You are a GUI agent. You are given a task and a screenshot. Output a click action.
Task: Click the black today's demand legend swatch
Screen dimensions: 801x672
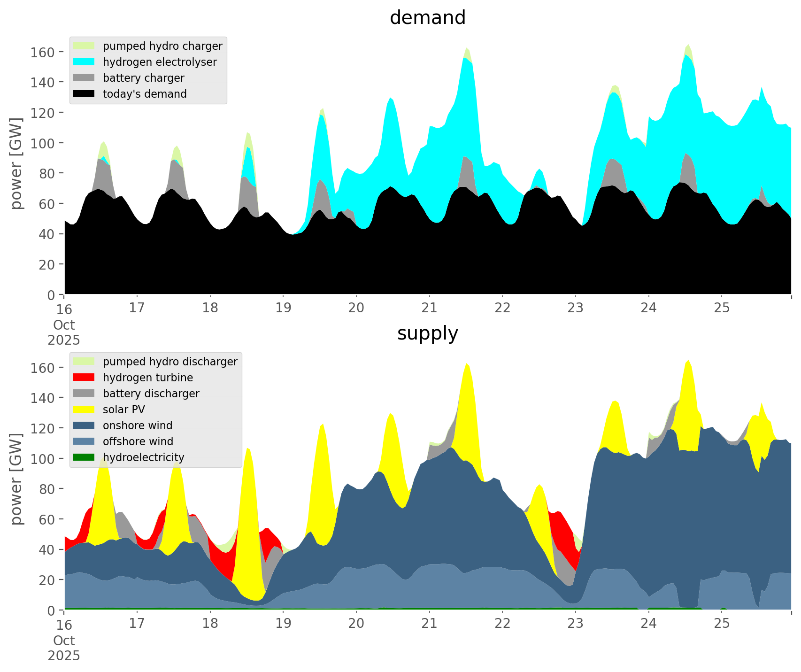tap(84, 94)
